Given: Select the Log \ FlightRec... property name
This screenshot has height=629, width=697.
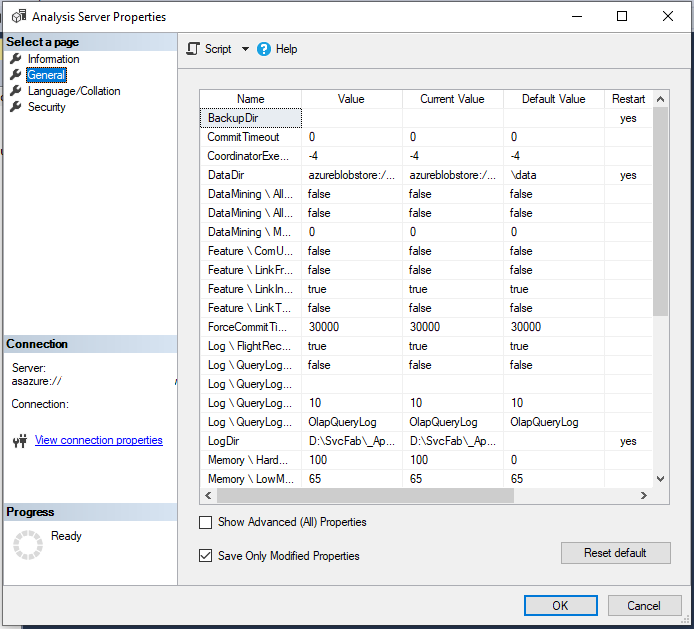Looking at the screenshot, I should coord(249,346).
